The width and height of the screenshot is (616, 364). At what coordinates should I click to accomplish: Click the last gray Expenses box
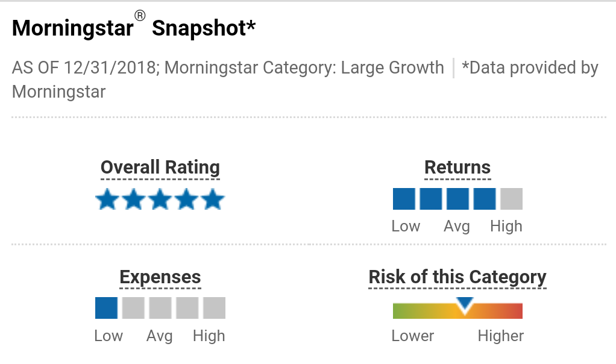tap(214, 308)
